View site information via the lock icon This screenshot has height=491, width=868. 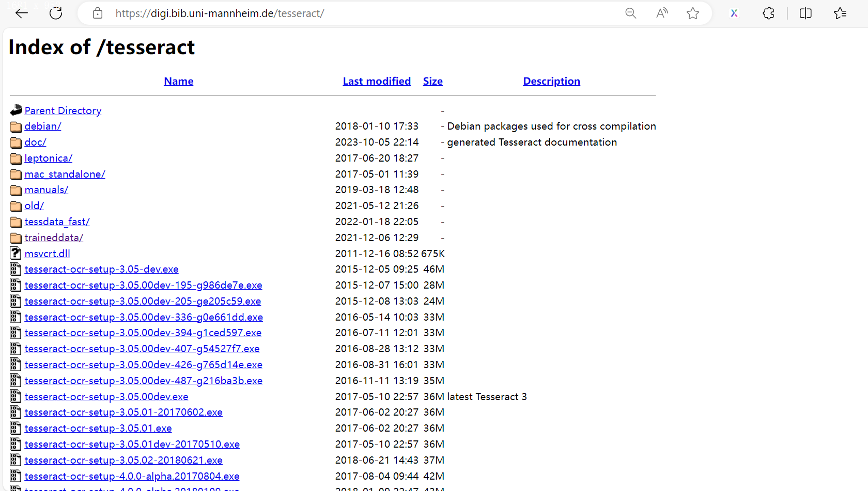point(98,13)
